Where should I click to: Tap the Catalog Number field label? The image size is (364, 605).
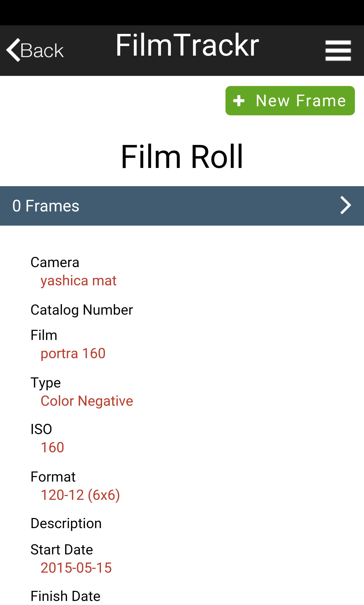[x=82, y=310]
